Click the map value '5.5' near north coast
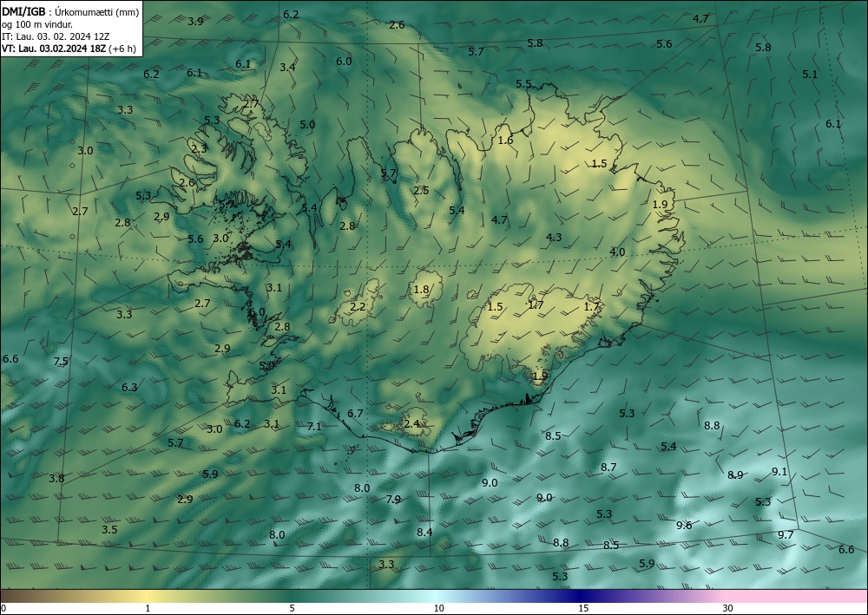Image resolution: width=868 pixels, height=615 pixels. click(523, 84)
